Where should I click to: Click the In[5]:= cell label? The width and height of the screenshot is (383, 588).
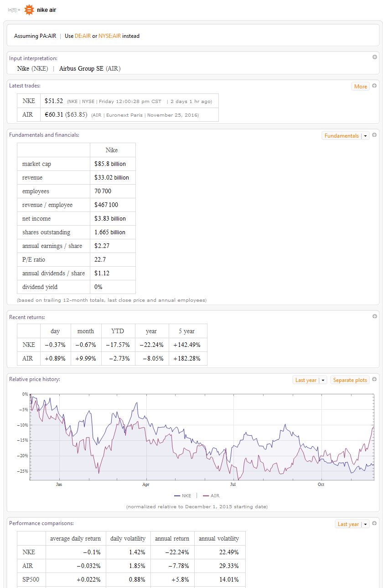tap(14, 10)
